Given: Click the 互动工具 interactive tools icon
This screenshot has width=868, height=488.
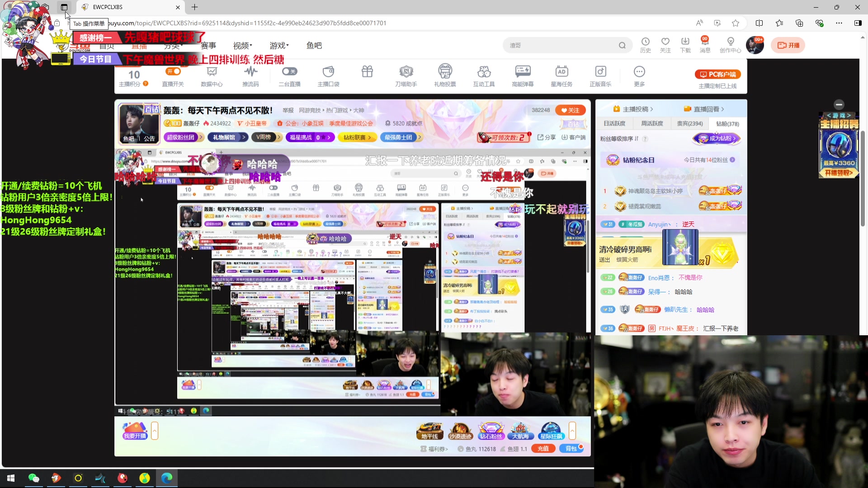Looking at the screenshot, I should coord(484,76).
